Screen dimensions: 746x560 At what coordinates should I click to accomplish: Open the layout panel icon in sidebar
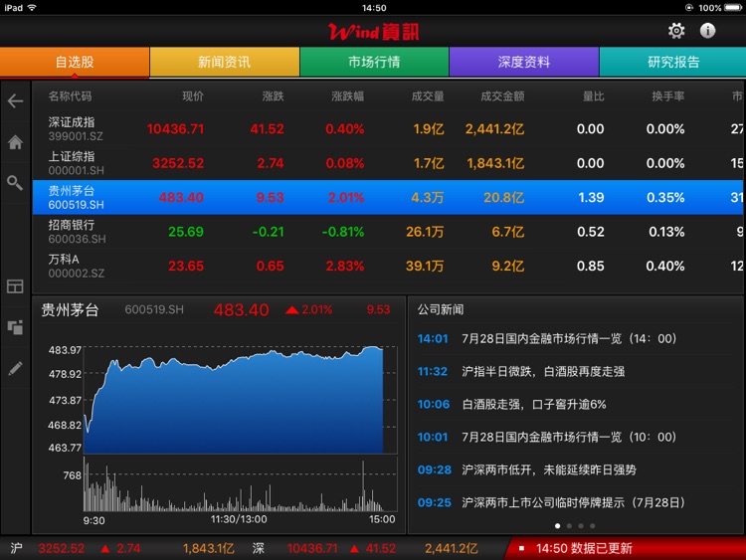click(15, 286)
